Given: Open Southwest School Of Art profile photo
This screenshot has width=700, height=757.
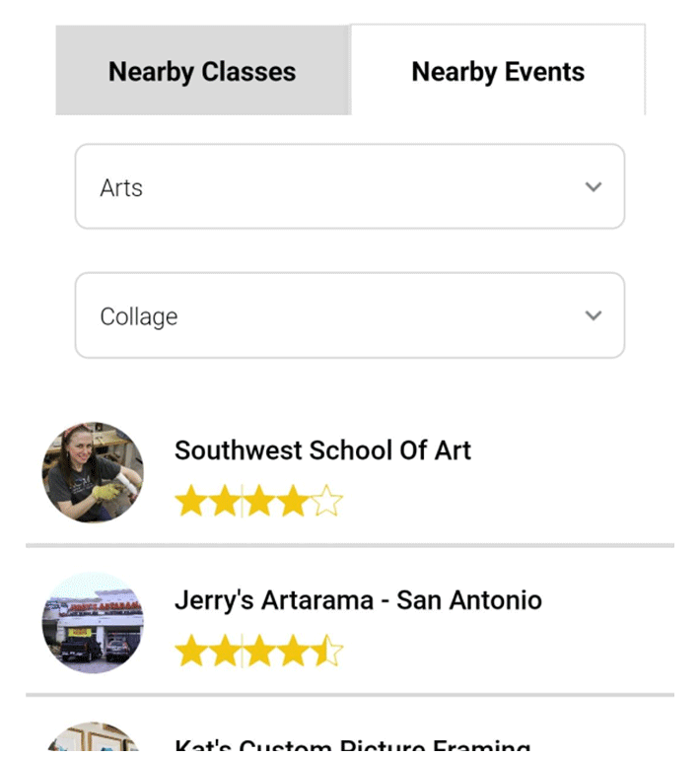Looking at the screenshot, I should [x=93, y=473].
